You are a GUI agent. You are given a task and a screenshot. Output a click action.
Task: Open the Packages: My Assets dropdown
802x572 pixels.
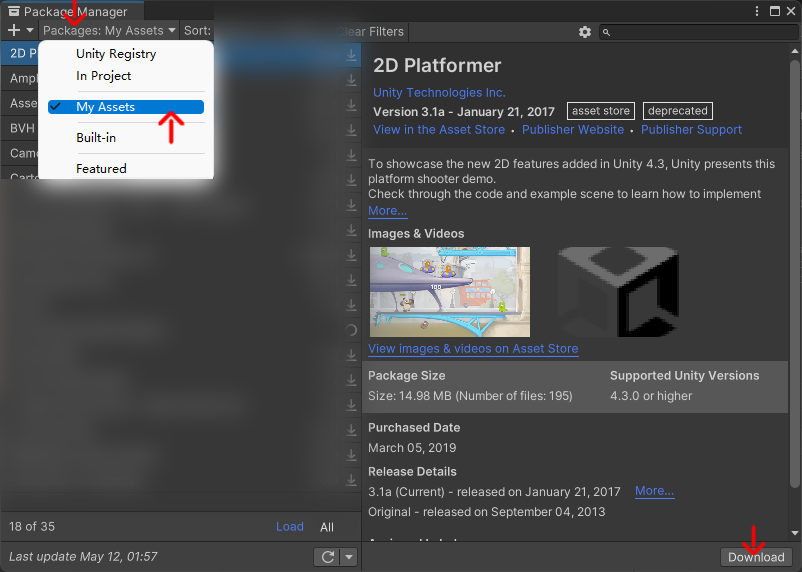pyautogui.click(x=109, y=31)
